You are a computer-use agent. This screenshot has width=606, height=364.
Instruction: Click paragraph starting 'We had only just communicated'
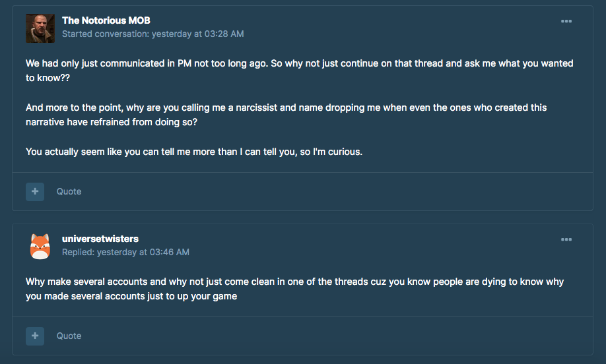point(300,71)
